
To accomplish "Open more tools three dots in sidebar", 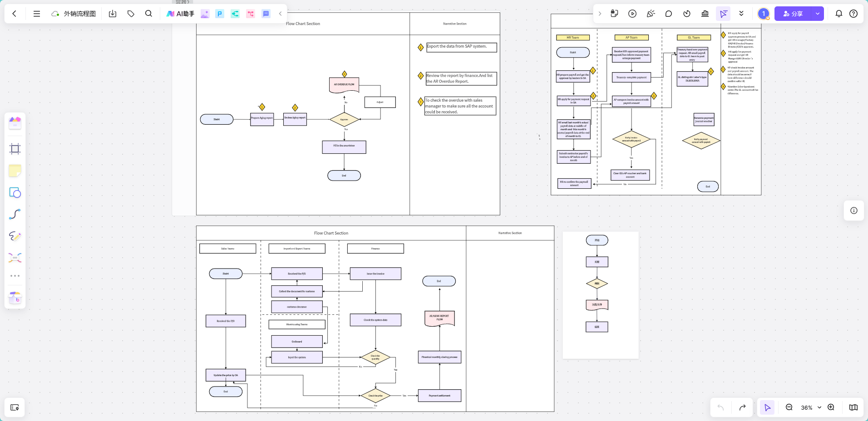I will coord(15,276).
